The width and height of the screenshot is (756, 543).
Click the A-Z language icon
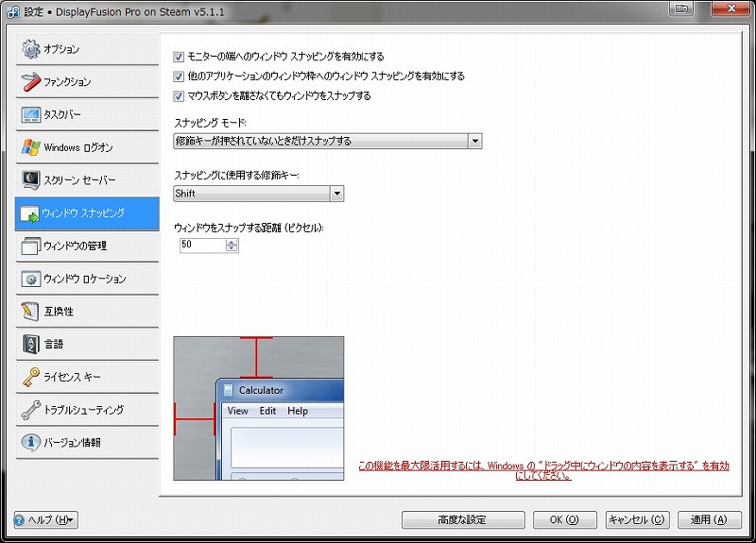click(30, 344)
